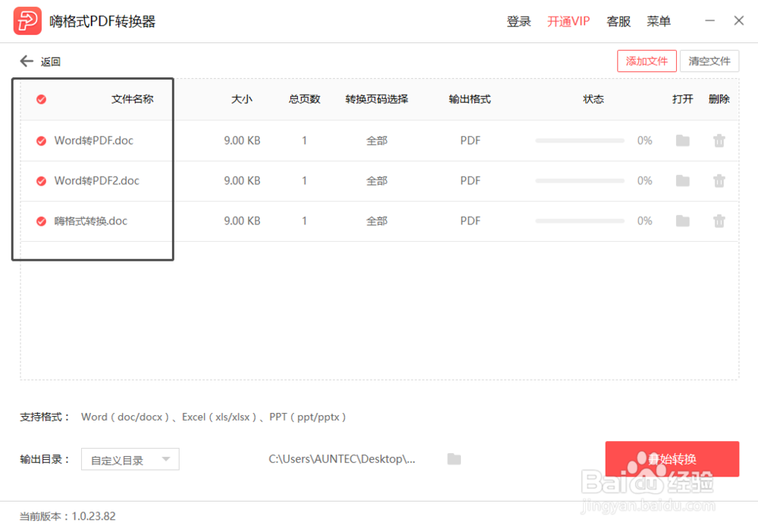Open the 菜单 menu

659,21
